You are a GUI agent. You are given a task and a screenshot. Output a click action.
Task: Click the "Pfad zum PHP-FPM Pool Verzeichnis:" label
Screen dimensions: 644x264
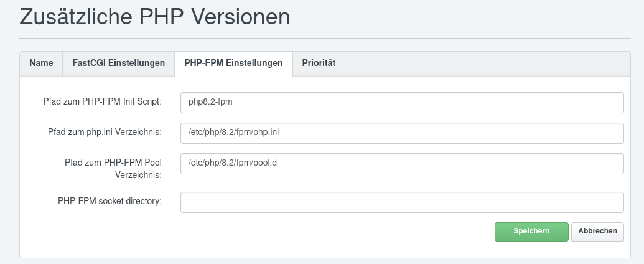click(113, 169)
